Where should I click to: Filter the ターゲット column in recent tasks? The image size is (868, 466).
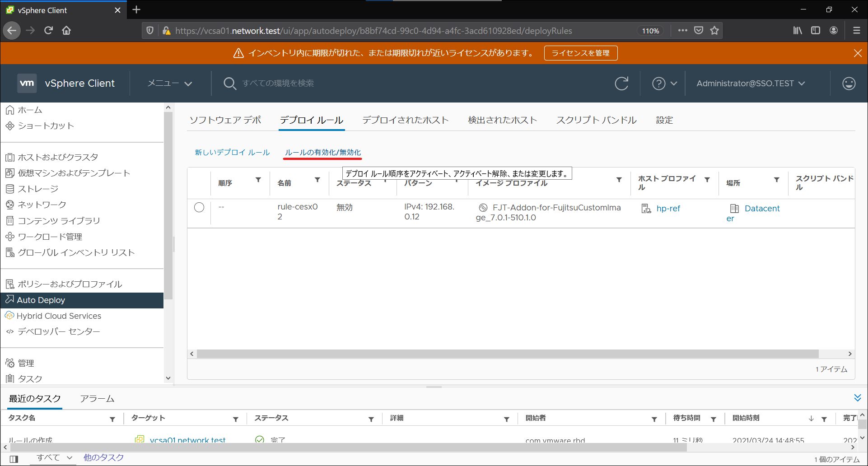(x=236, y=419)
